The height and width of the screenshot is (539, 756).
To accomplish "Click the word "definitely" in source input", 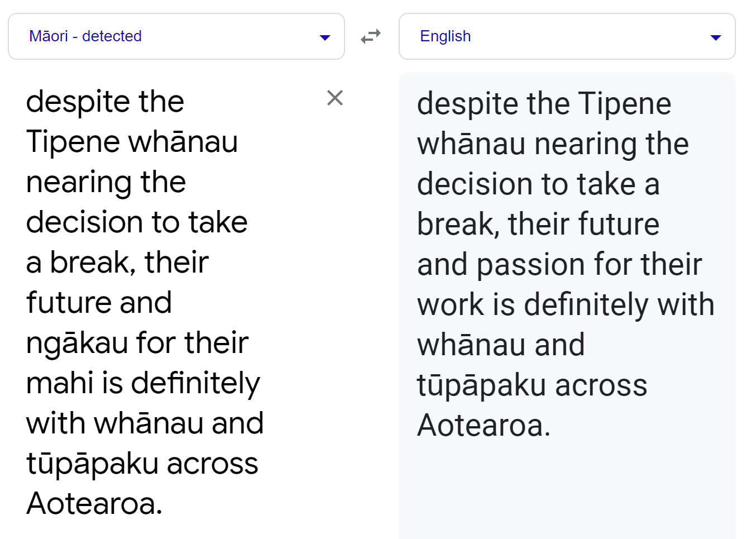I will coord(195,383).
